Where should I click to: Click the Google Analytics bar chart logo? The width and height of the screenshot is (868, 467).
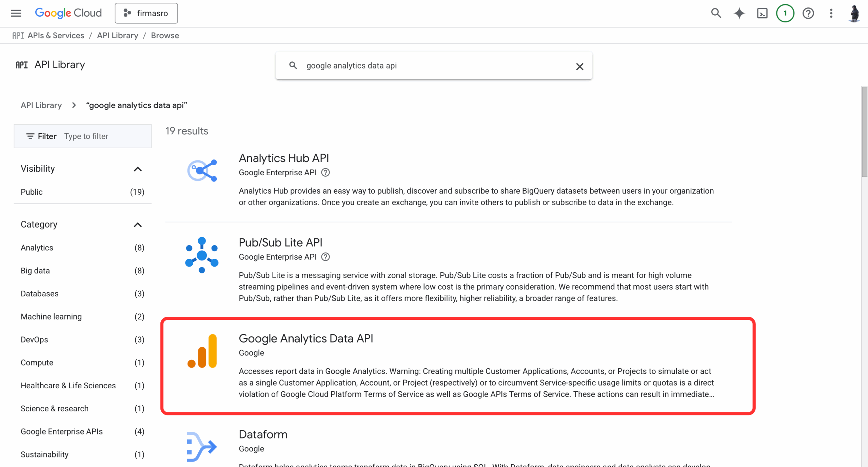(202, 351)
